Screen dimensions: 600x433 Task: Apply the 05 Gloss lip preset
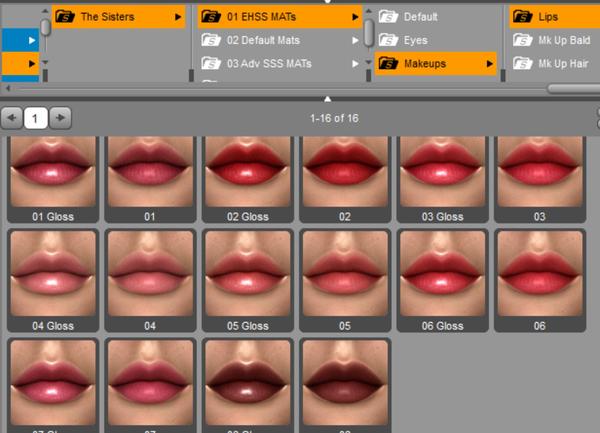[248, 280]
